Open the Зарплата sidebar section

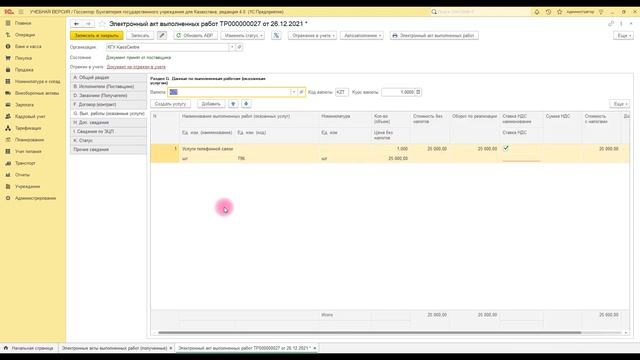coord(24,105)
